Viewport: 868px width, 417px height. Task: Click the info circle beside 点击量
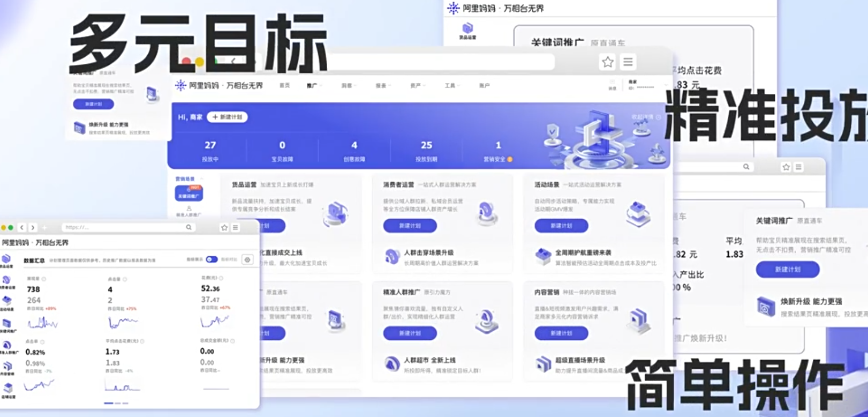pyautogui.click(x=125, y=279)
